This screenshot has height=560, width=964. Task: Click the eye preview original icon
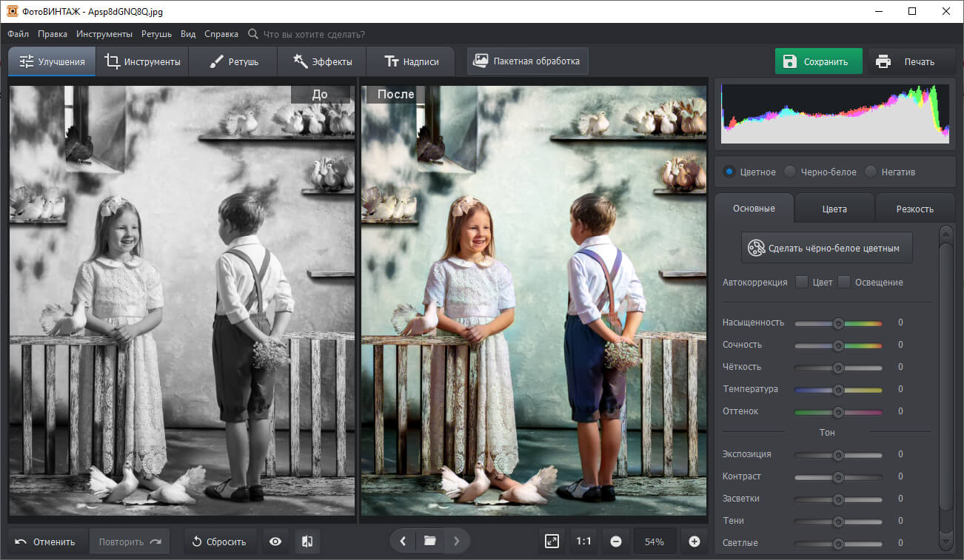click(x=275, y=542)
